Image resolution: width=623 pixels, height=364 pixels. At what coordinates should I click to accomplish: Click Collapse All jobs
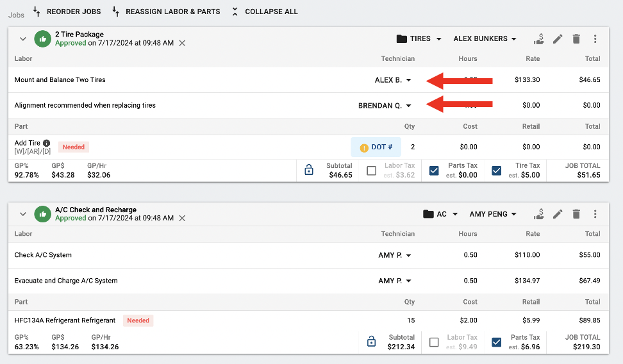pos(265,12)
